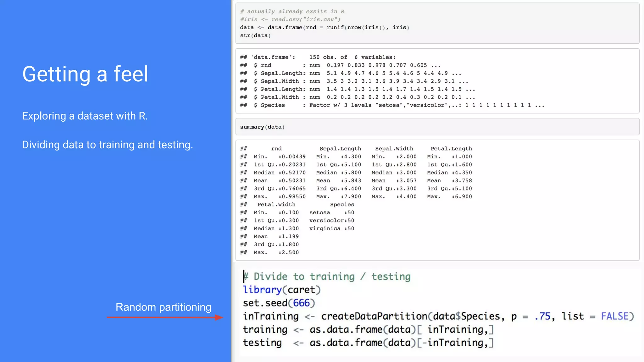
Task: Click the 'library(caret)' code line
Action: click(282, 290)
